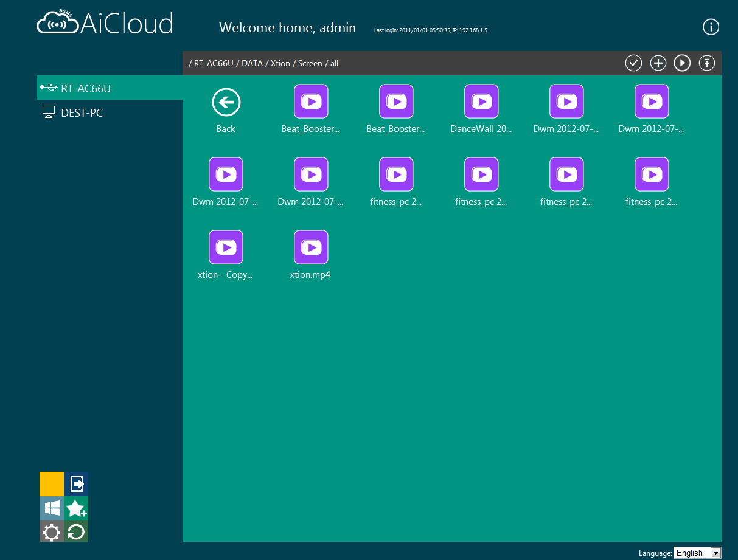
Task: Open the xtion - Copy... video file
Action: click(226, 247)
